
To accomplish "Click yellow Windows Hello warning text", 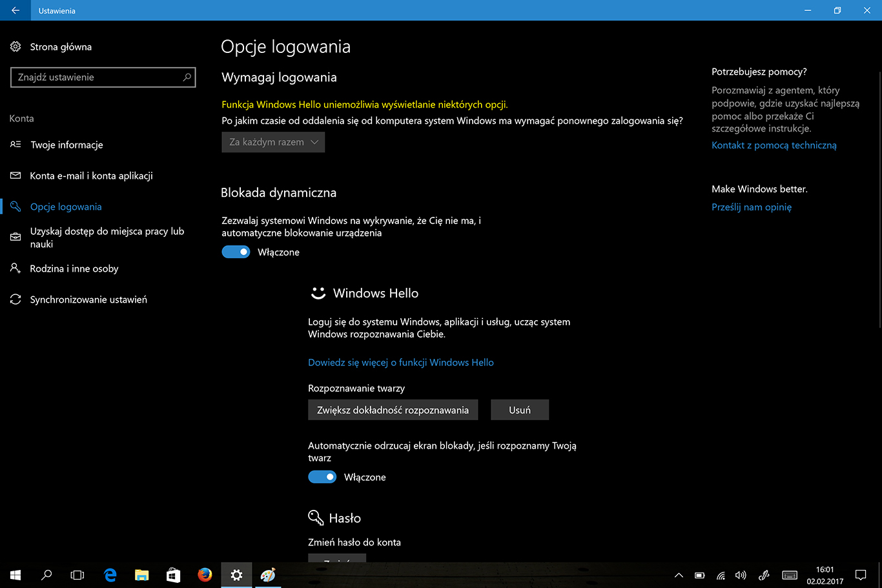I will (x=365, y=105).
